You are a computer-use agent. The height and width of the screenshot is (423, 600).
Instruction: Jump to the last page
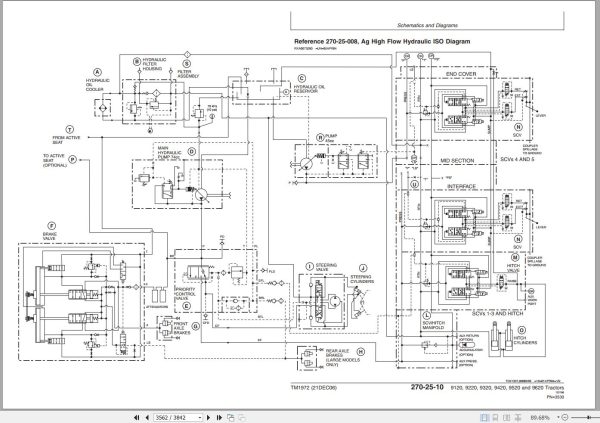tap(219, 417)
